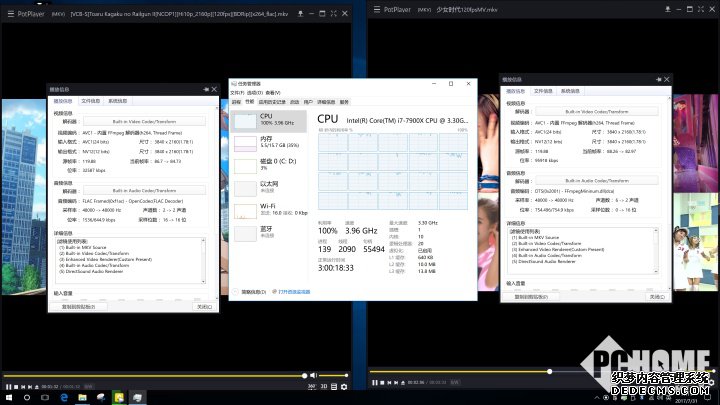Click Built-in Video Codec/Transform button in left dialog
This screenshot has height=405, width=720.
pyautogui.click(x=144, y=122)
